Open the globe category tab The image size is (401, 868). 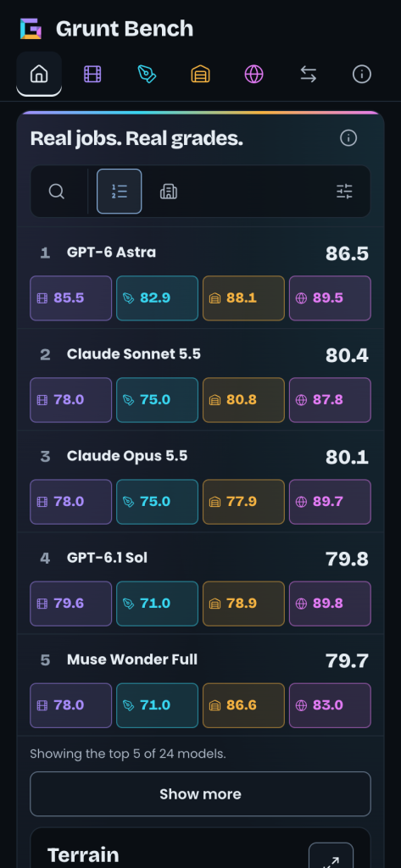point(254,74)
